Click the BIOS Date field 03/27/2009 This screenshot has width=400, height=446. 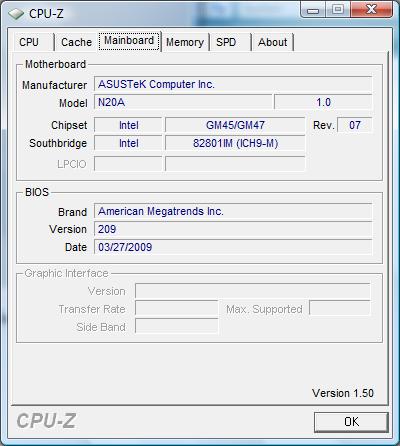pos(233,247)
